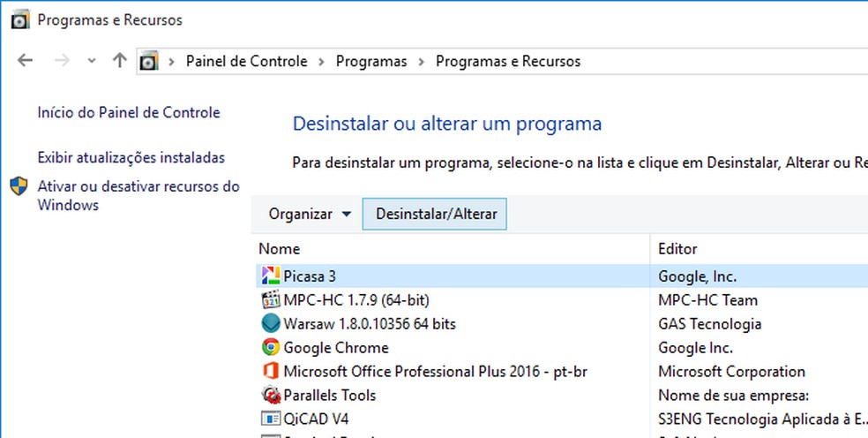Image resolution: width=868 pixels, height=438 pixels.
Task: Click the Parallels Tools icon
Action: (x=271, y=395)
